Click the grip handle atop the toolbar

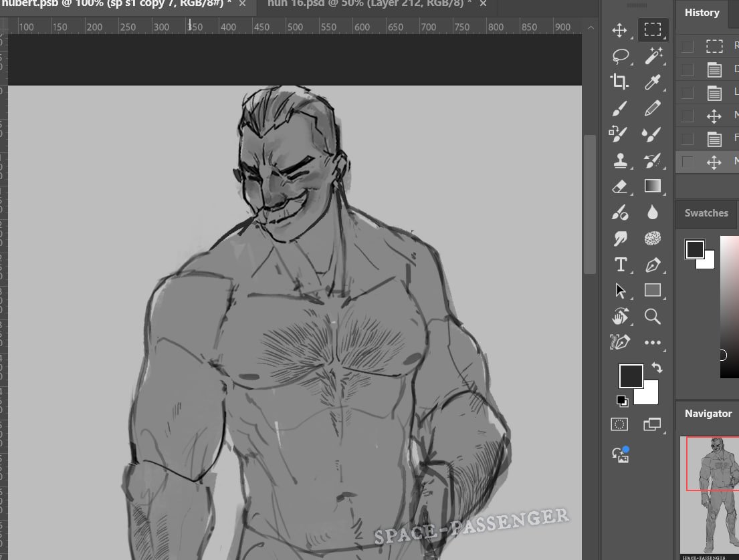[637, 5]
